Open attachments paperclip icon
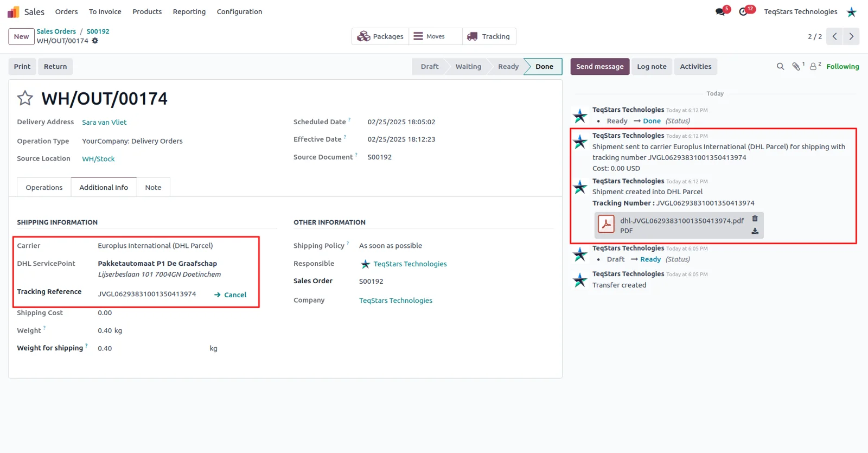The height and width of the screenshot is (453, 868). (x=796, y=66)
